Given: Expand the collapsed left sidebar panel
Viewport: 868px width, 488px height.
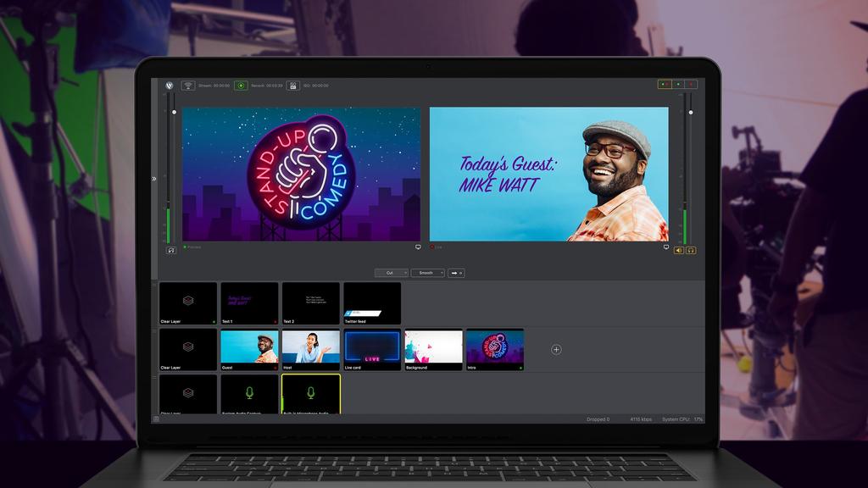Looking at the screenshot, I should [155, 179].
